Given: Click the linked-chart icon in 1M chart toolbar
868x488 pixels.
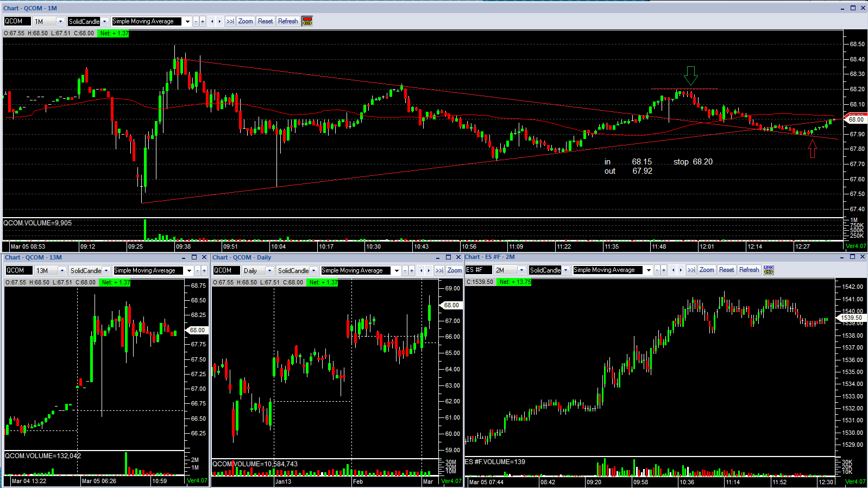Looking at the screenshot, I should tap(307, 21).
